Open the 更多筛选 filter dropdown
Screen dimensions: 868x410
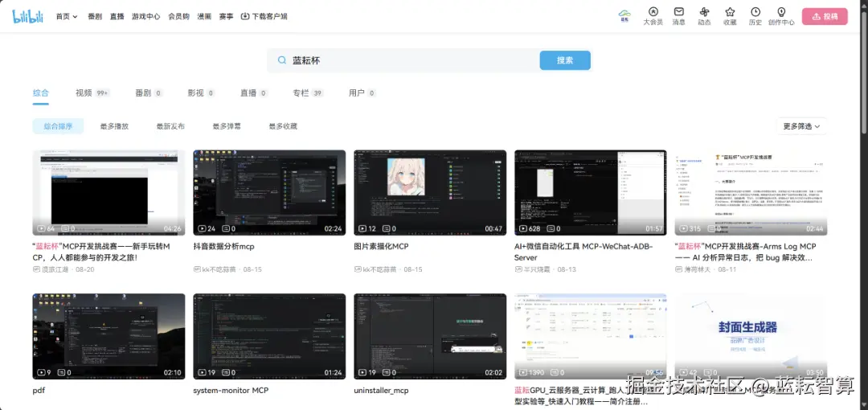(801, 126)
